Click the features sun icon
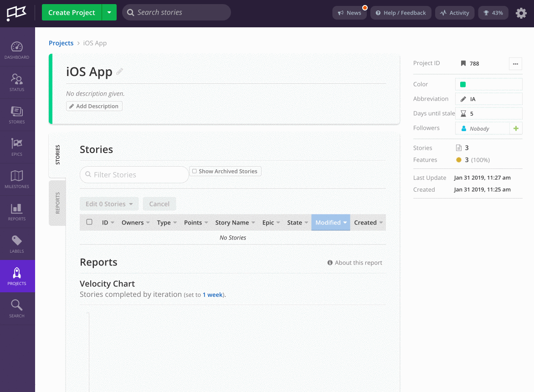The image size is (534, 392). [x=459, y=160]
